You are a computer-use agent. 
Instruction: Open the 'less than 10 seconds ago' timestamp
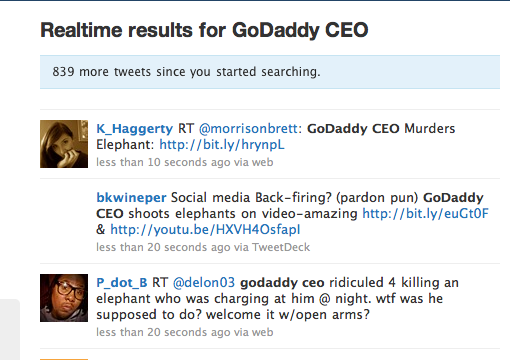[x=163, y=162]
